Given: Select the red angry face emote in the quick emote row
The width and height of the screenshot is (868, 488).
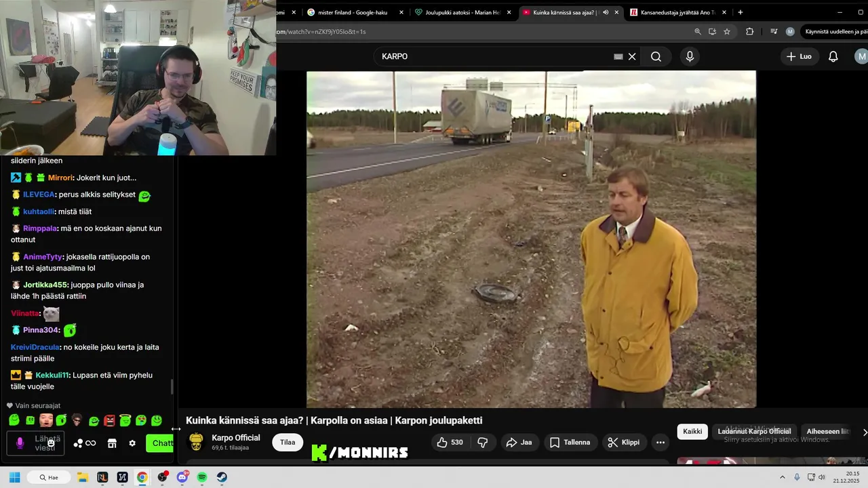Looking at the screenshot, I should pyautogui.click(x=110, y=420).
